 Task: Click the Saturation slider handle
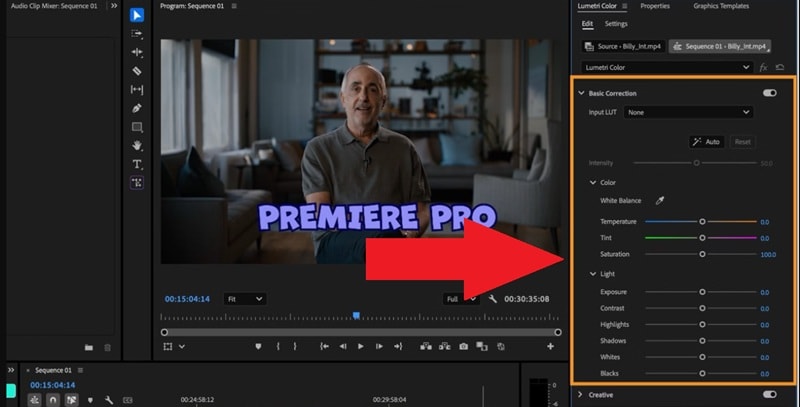(x=702, y=254)
